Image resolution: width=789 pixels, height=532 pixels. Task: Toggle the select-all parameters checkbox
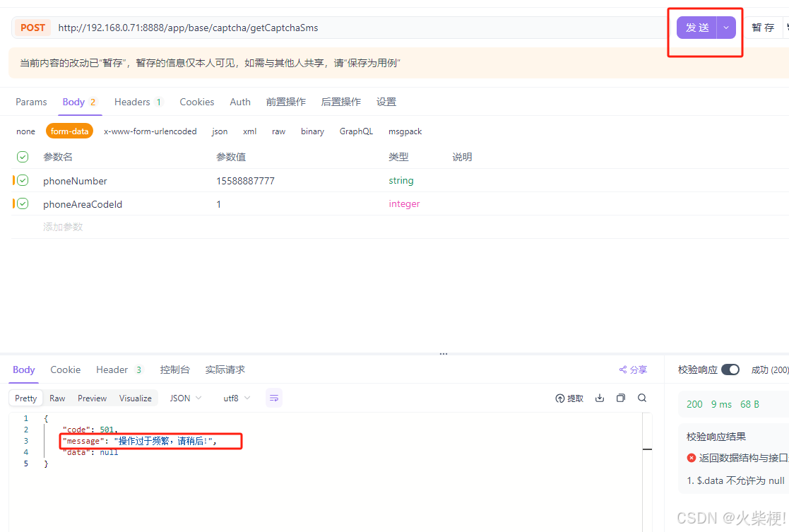coord(23,157)
